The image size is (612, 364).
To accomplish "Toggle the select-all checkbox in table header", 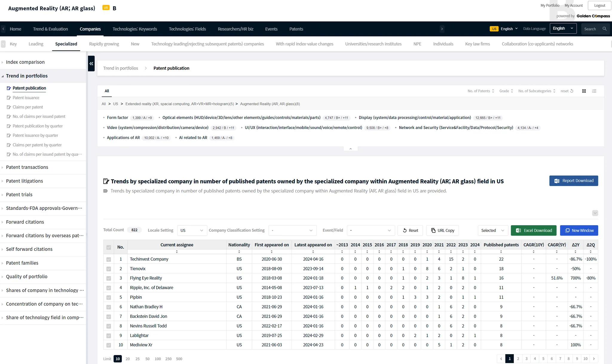I will [109, 247].
